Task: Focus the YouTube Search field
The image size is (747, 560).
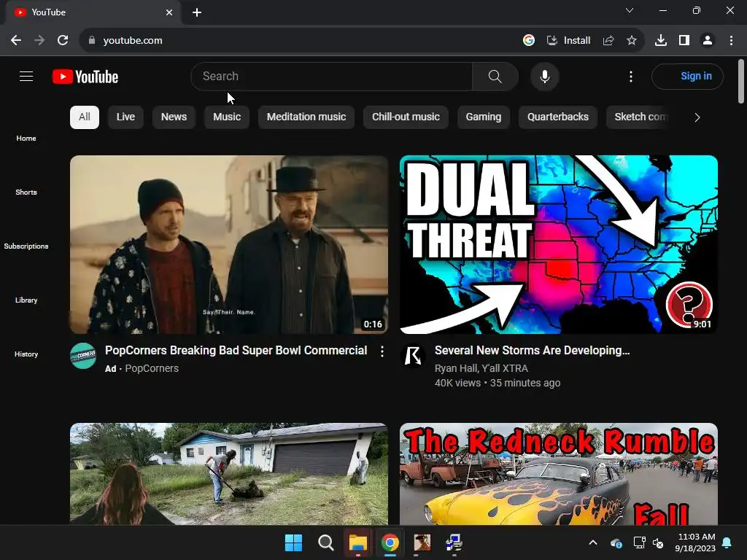Action: point(332,76)
